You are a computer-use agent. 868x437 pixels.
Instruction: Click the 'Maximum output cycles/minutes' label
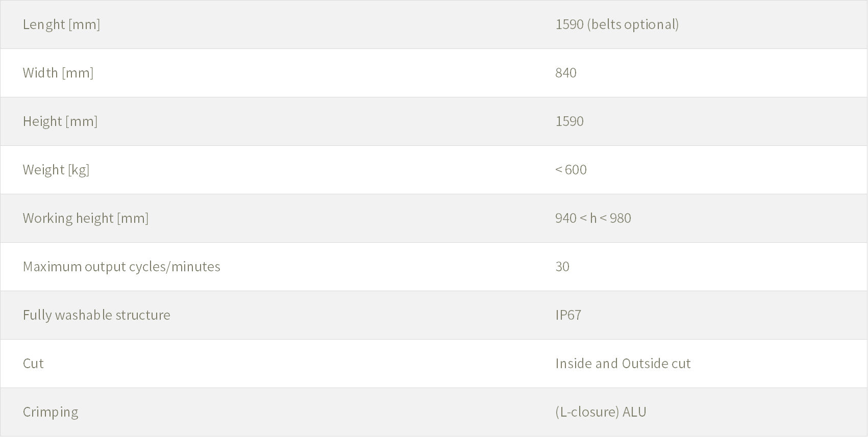(x=121, y=267)
